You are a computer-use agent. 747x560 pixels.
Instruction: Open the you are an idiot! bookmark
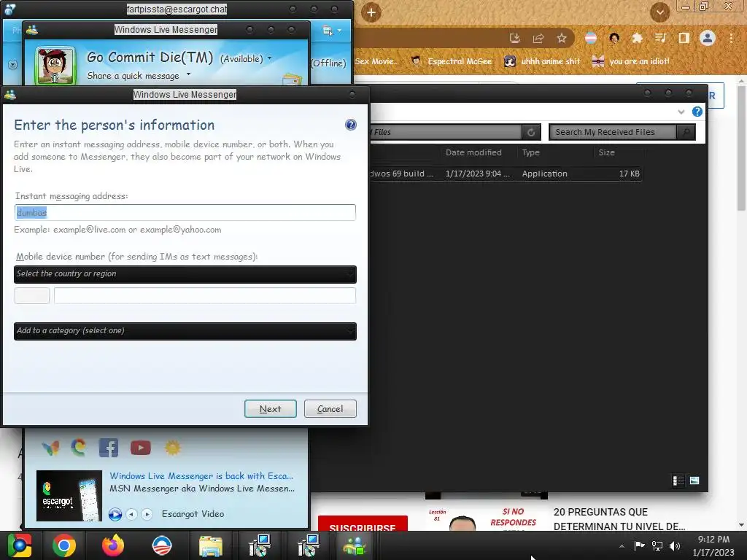point(631,61)
